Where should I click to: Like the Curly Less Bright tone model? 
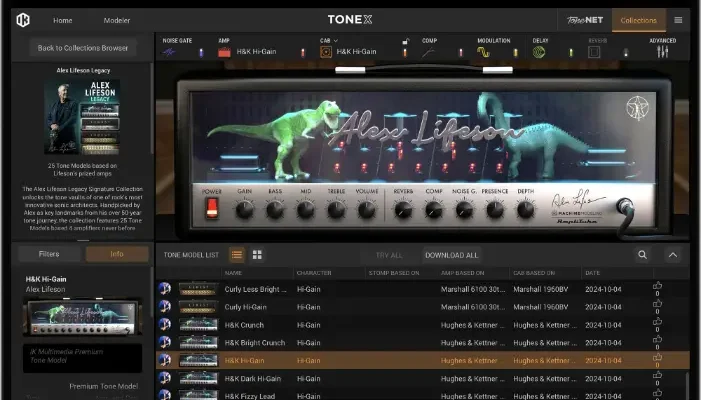point(657,288)
